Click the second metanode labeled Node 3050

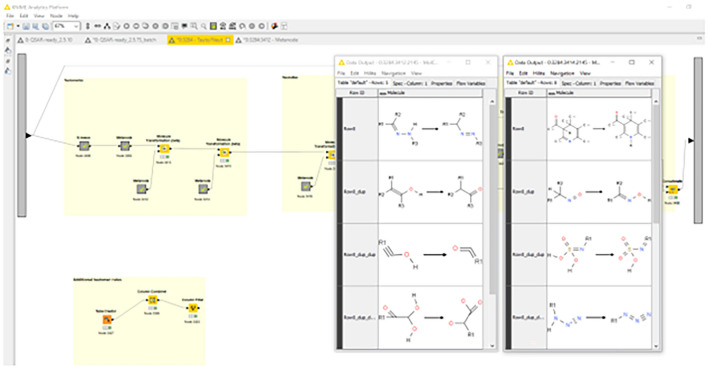[125, 146]
